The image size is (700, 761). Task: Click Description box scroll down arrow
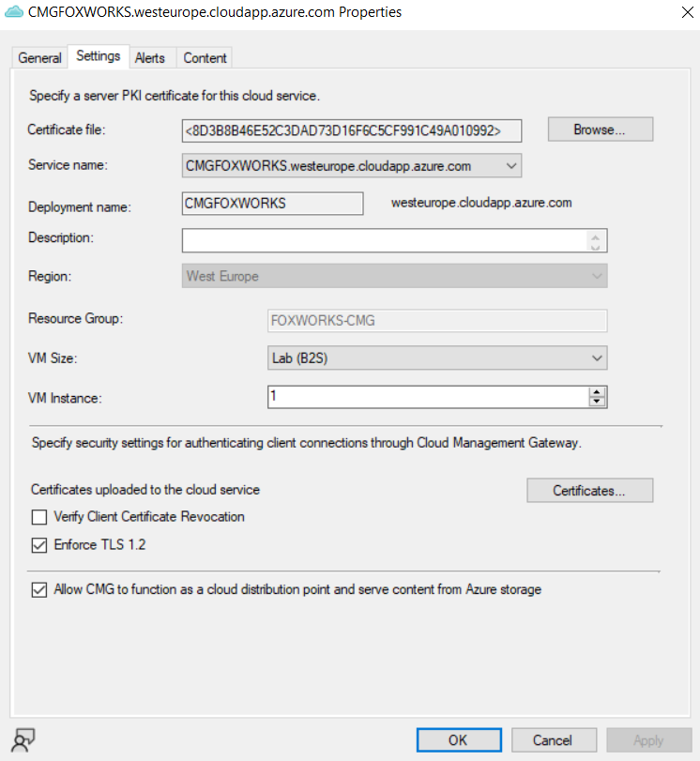pyautogui.click(x=596, y=246)
